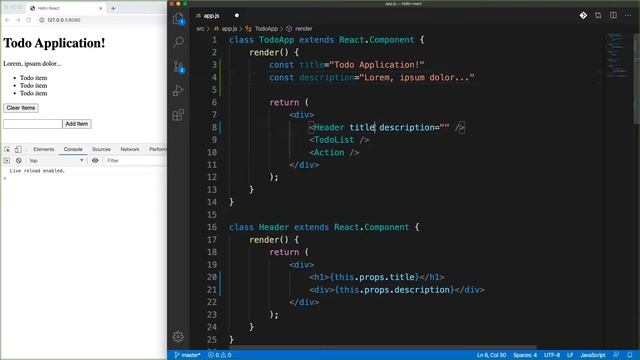Image resolution: width=640 pixels, height=360 pixels.
Task: Select the Hello React browser tab
Action: (65, 8)
